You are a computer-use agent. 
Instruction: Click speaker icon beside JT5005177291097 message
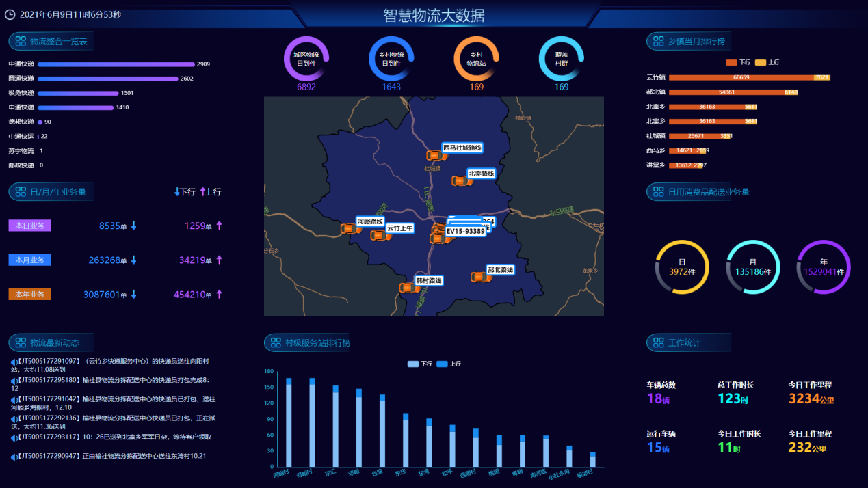(13, 362)
